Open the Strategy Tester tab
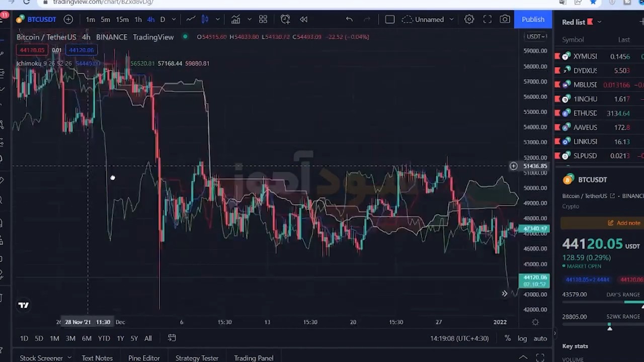This screenshot has height=362, width=644. click(x=197, y=357)
